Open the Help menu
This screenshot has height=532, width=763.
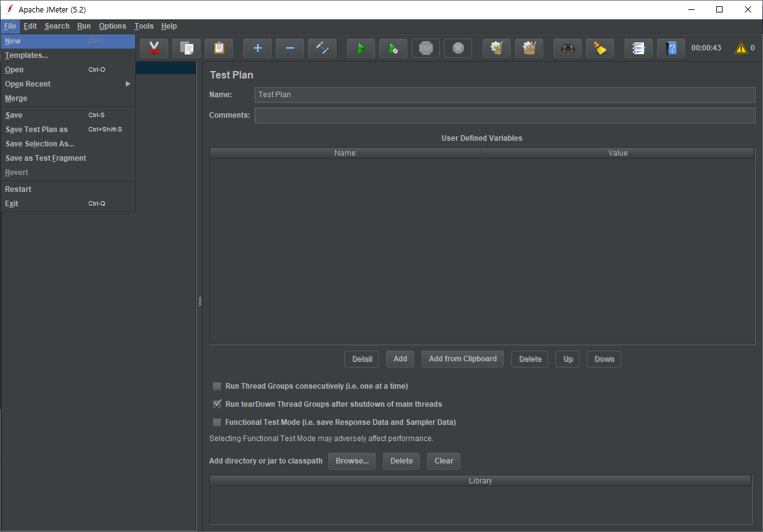169,26
